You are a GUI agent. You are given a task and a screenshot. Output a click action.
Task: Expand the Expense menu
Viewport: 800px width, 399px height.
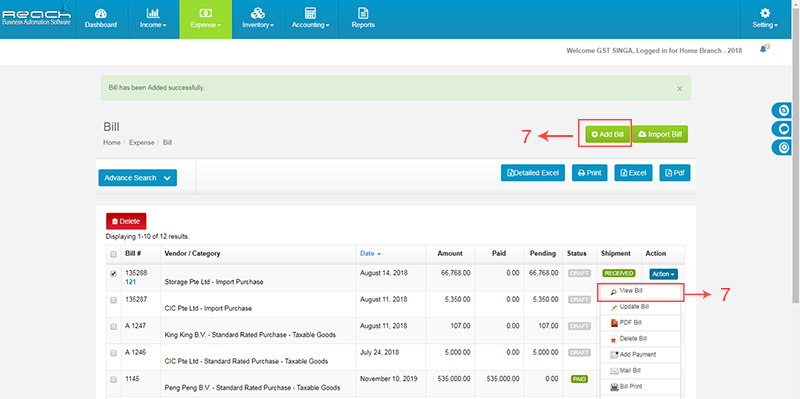(206, 19)
